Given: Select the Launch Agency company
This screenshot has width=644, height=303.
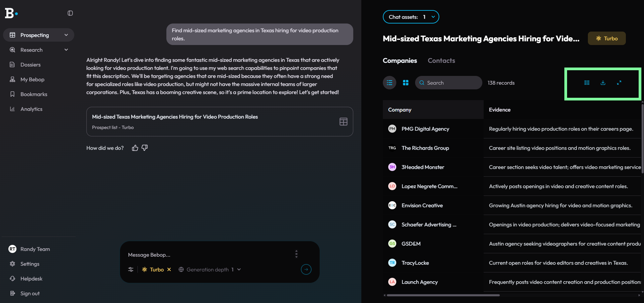Looking at the screenshot, I should 419,282.
